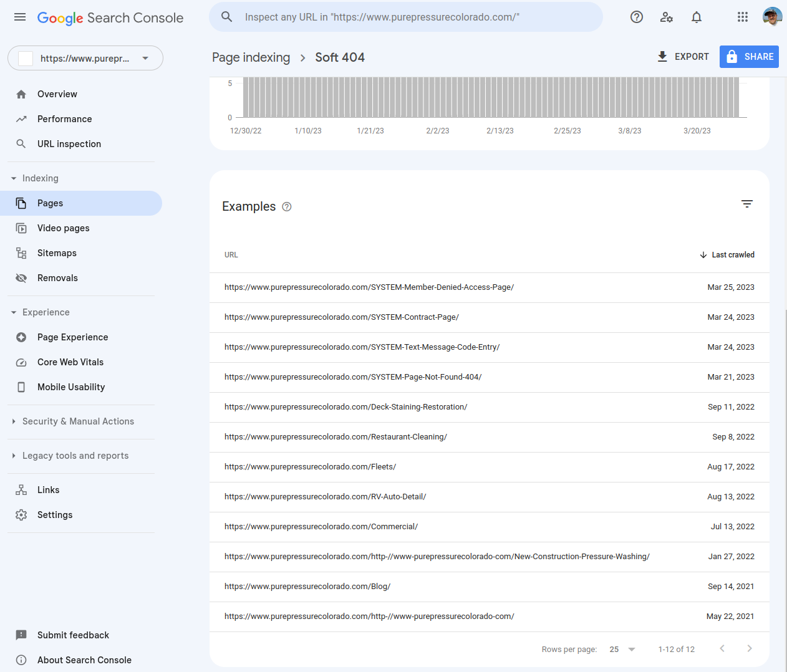Click the URL inspection magnifier icon
The width and height of the screenshot is (787, 672).
coord(21,144)
